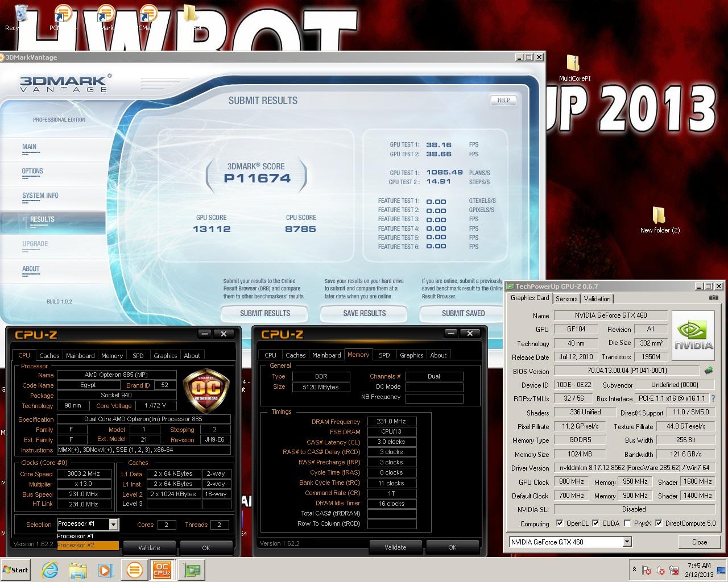
Task: Click the HELP button in 3DMark
Action: tap(503, 100)
